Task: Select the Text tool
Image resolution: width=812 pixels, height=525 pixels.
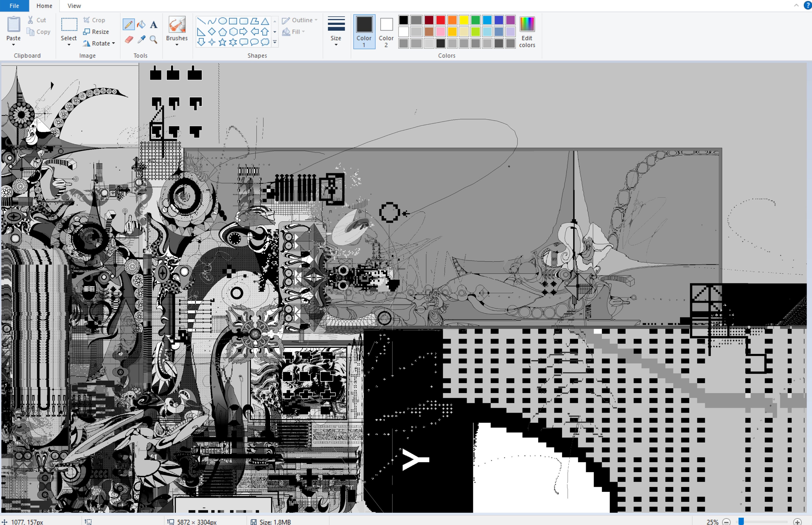Action: 154,25
